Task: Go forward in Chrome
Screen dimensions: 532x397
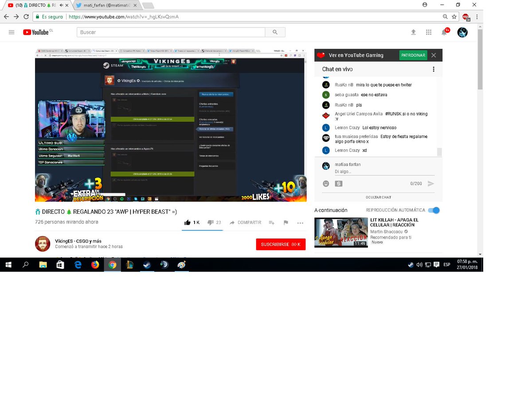Action: [x=16, y=16]
